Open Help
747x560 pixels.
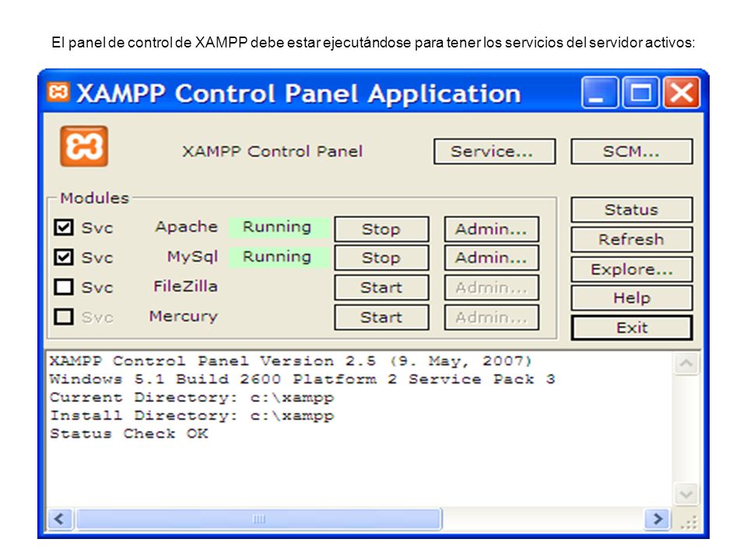pyautogui.click(x=632, y=298)
